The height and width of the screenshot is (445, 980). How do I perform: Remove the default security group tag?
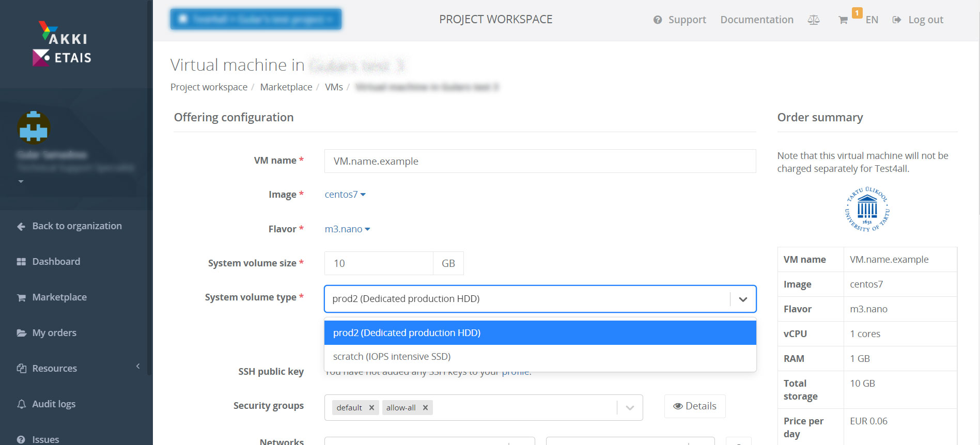coord(371,408)
